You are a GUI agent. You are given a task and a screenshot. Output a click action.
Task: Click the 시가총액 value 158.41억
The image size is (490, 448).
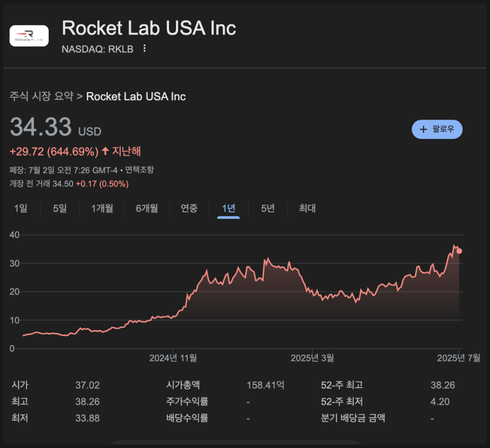click(266, 385)
